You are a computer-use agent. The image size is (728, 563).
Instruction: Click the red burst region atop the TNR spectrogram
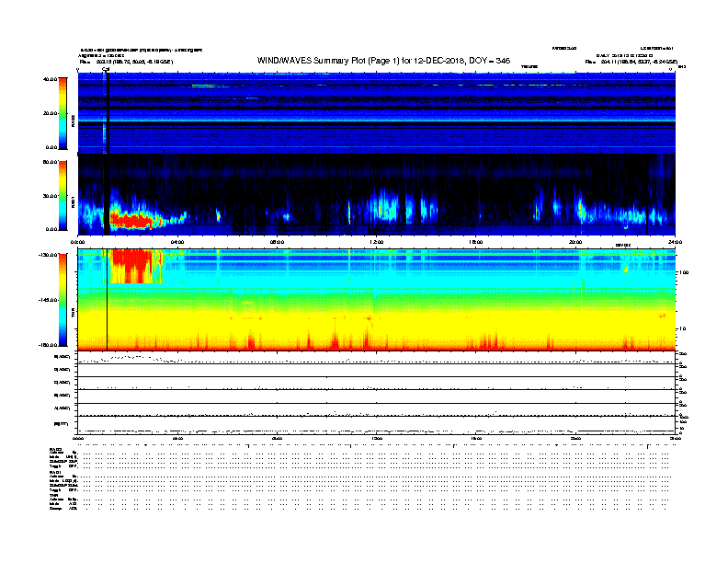[134, 266]
